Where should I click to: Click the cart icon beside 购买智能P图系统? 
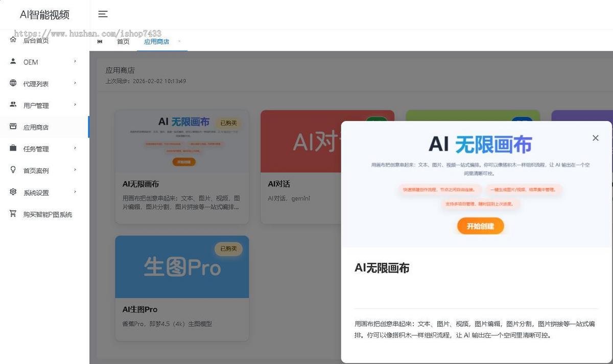coord(13,214)
